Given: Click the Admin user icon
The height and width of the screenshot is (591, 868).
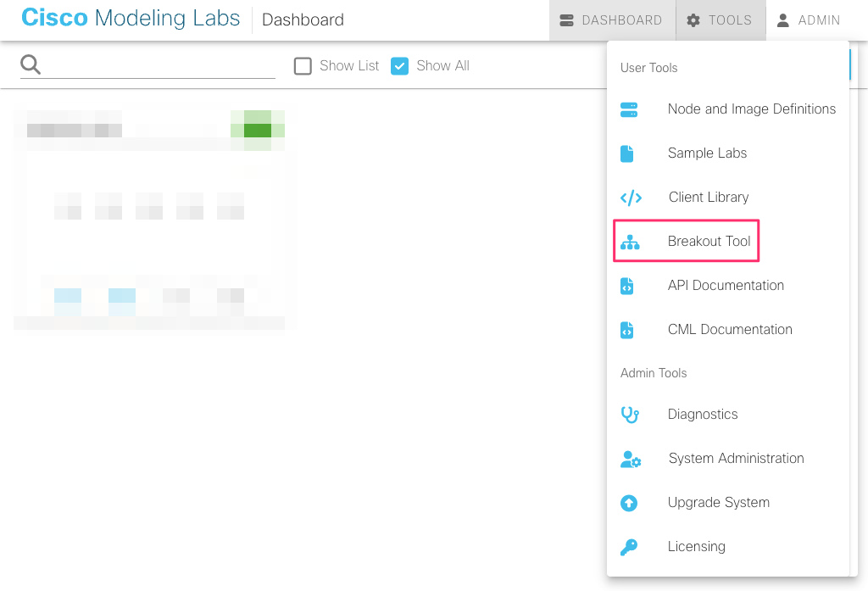Looking at the screenshot, I should pos(782,20).
